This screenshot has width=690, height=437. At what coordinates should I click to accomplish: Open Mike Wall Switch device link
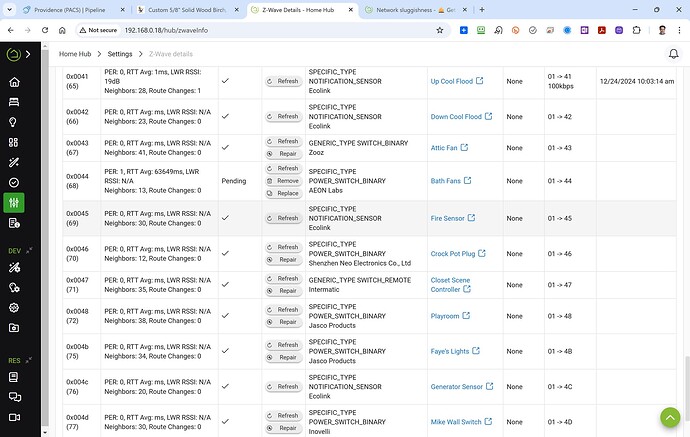coord(456,422)
